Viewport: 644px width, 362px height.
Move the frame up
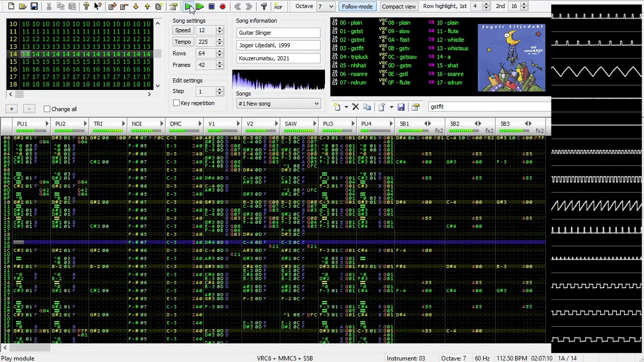click(x=147, y=7)
